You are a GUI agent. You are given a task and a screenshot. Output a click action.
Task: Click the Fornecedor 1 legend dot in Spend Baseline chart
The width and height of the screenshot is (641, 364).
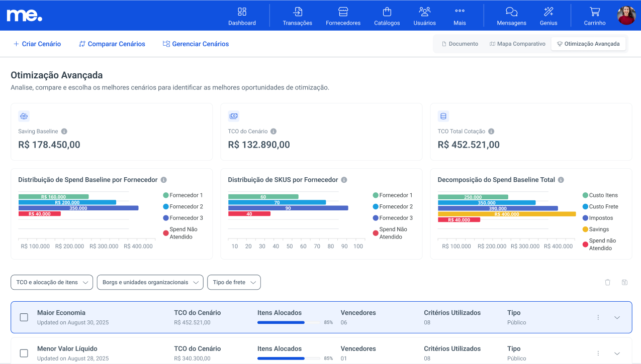click(166, 195)
